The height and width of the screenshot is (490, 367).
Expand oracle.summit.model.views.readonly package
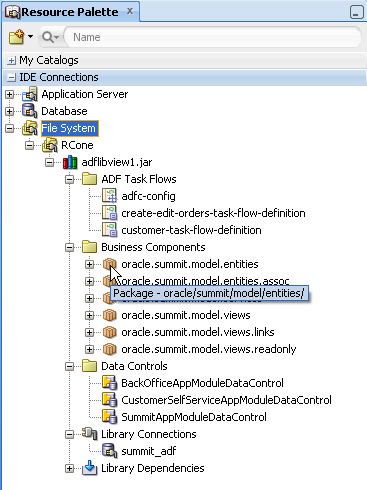click(89, 349)
